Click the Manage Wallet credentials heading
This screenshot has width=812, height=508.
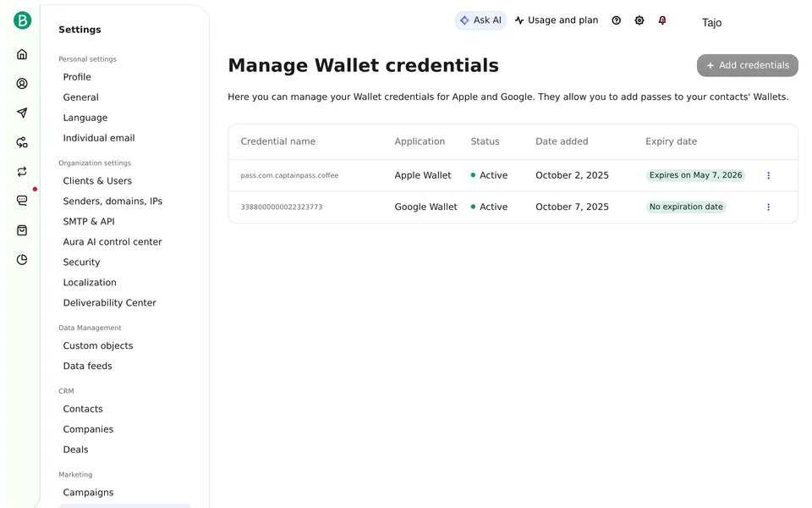point(363,65)
